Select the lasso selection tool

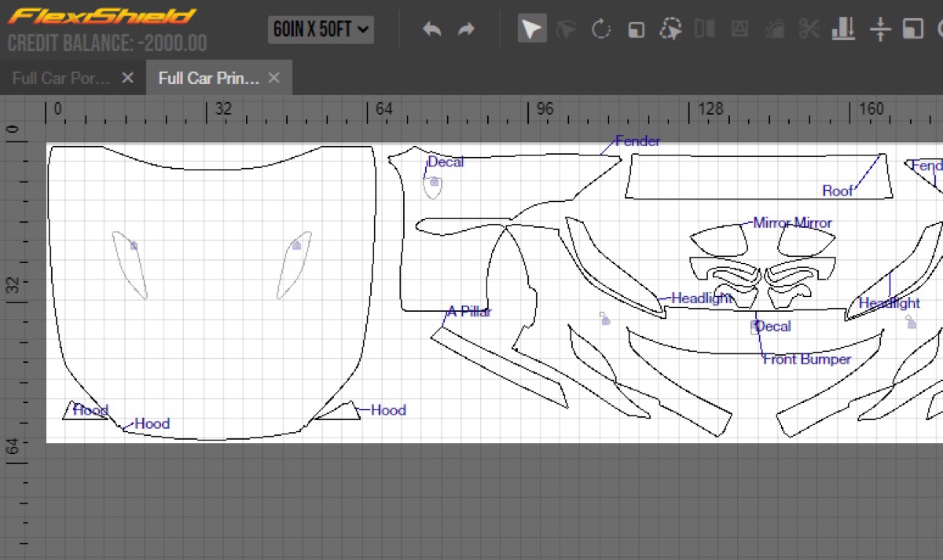pos(670,30)
